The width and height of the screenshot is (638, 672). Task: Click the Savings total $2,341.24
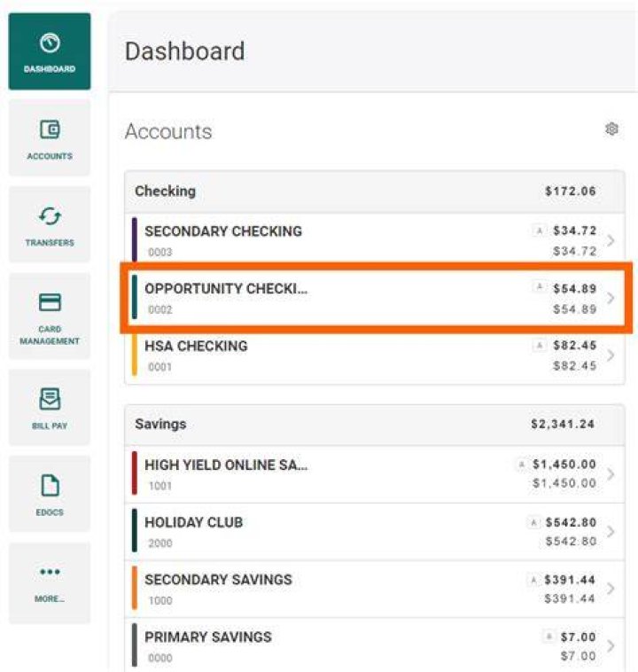[563, 425]
